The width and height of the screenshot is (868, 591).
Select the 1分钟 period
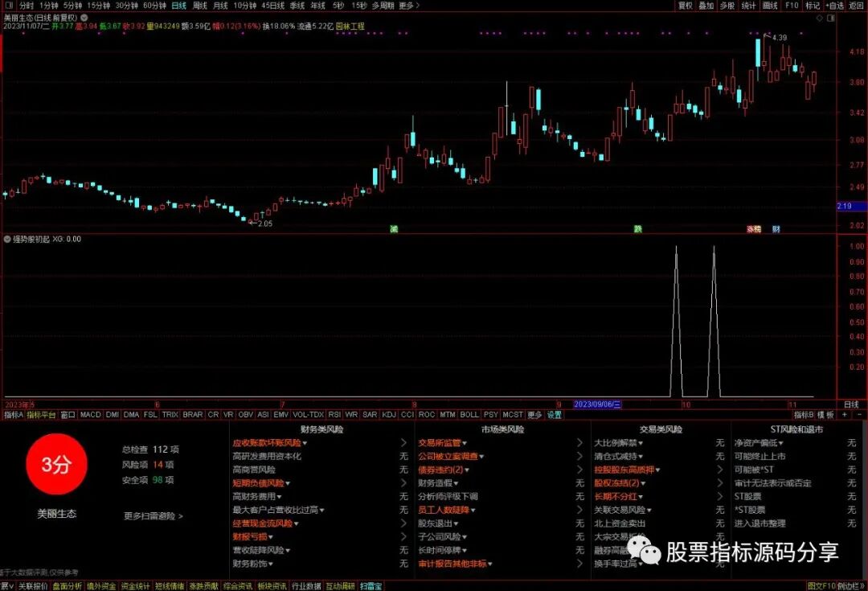coord(49,6)
